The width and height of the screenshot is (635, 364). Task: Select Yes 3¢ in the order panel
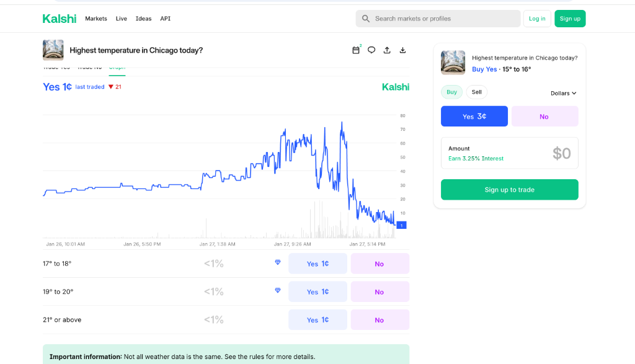tap(474, 116)
